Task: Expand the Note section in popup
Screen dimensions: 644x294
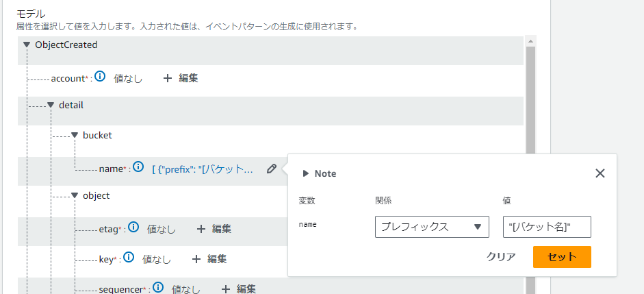Action: pyautogui.click(x=306, y=173)
